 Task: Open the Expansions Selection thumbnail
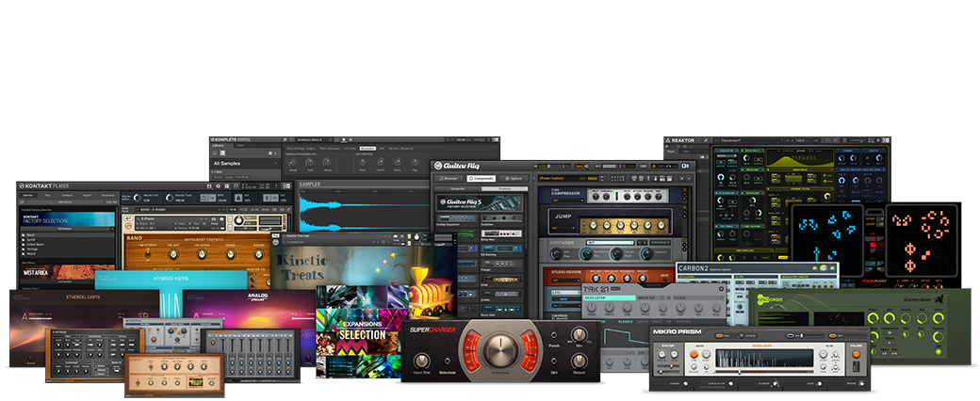tap(363, 334)
